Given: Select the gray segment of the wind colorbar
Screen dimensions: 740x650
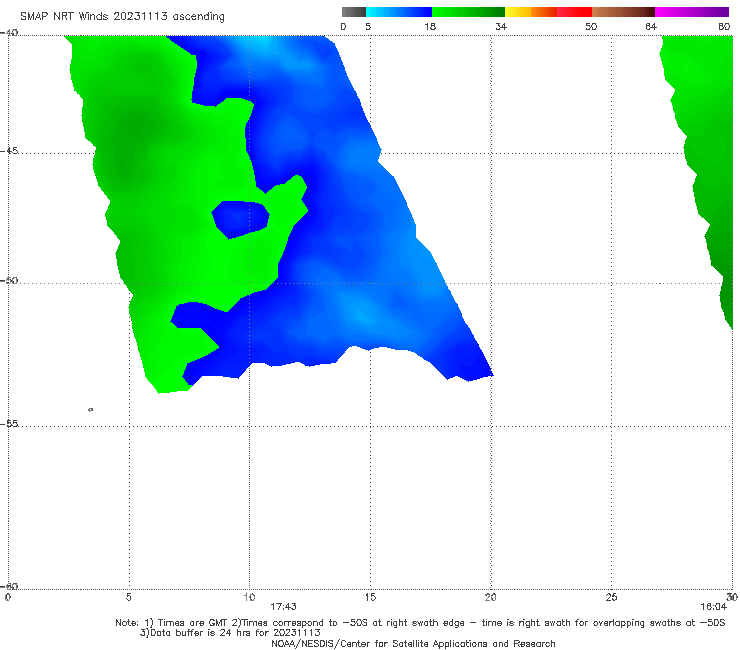Looking at the screenshot, I should 354,12.
